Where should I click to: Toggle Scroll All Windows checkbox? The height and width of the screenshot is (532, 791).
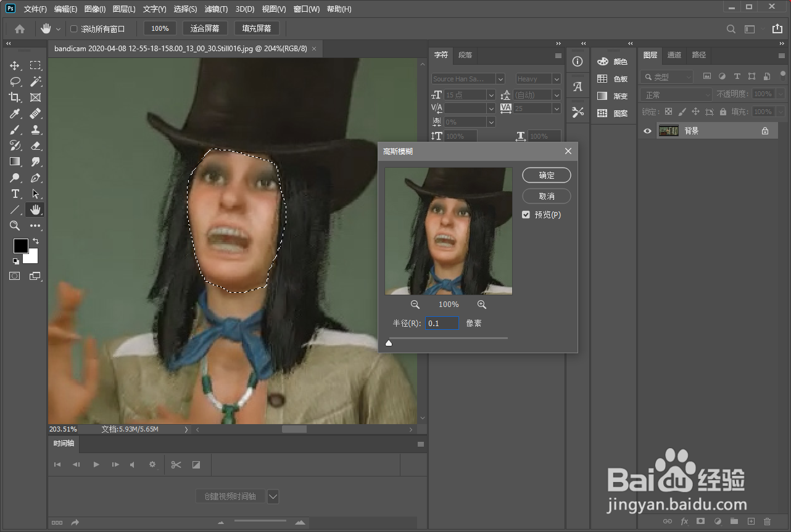(x=74, y=29)
